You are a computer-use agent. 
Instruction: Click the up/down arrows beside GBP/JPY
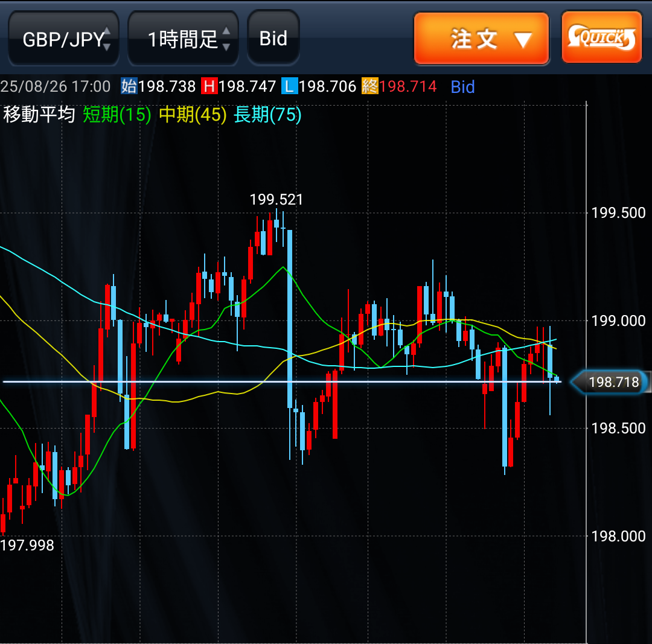coord(107,39)
